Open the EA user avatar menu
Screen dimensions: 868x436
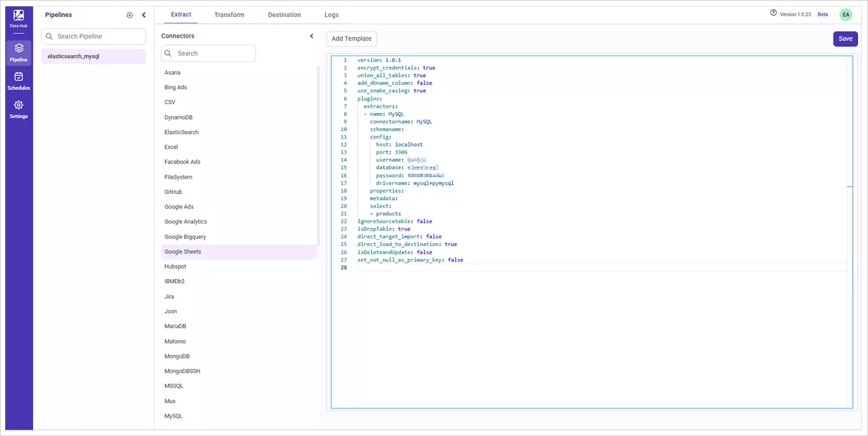pos(846,15)
